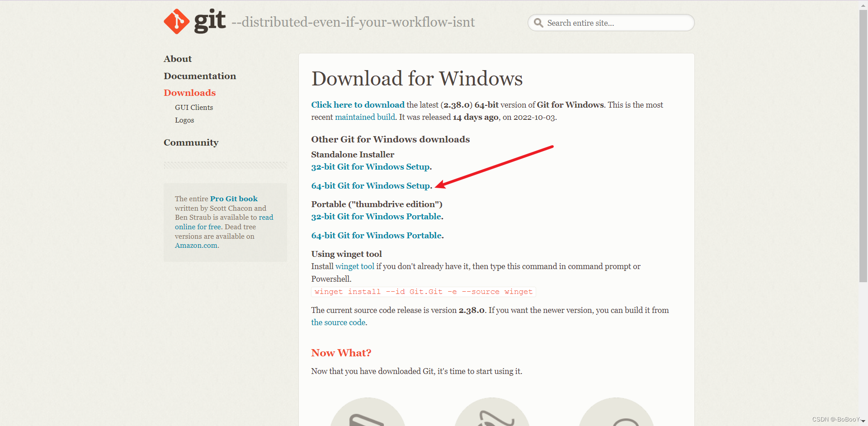Screen dimensions: 868x426
Task: Click the "read online for free" link
Action: coord(224,222)
